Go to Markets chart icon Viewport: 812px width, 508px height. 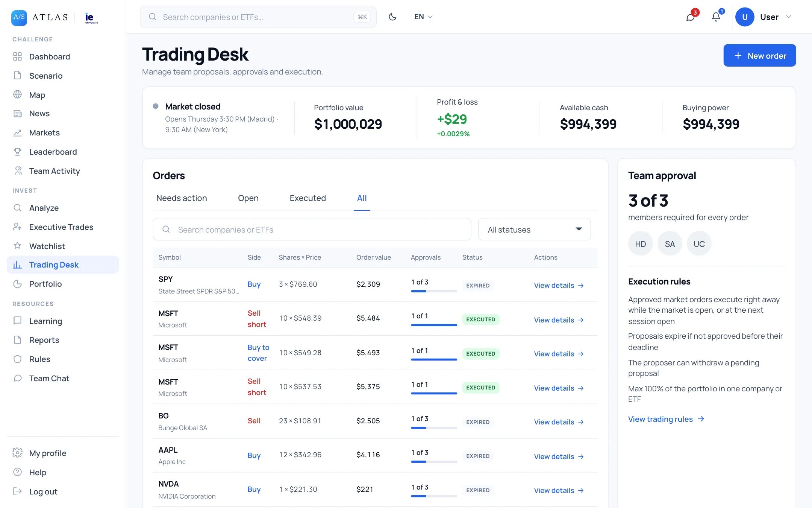[17, 132]
